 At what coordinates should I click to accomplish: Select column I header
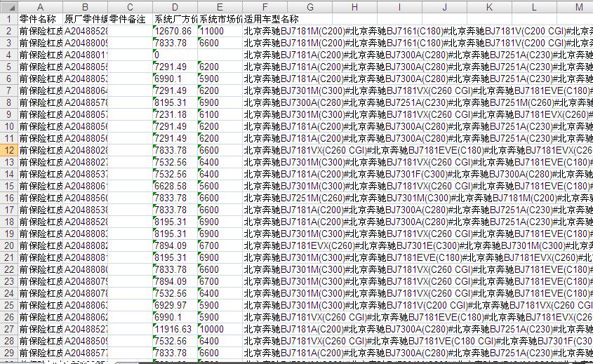(x=400, y=7)
